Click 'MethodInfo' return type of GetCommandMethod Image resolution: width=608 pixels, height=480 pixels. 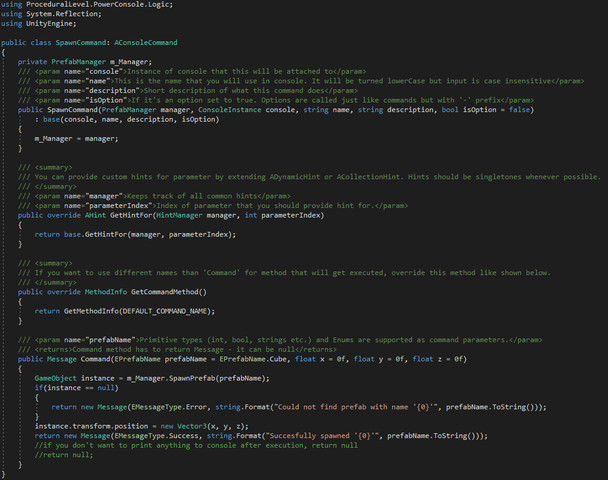[x=106, y=292]
